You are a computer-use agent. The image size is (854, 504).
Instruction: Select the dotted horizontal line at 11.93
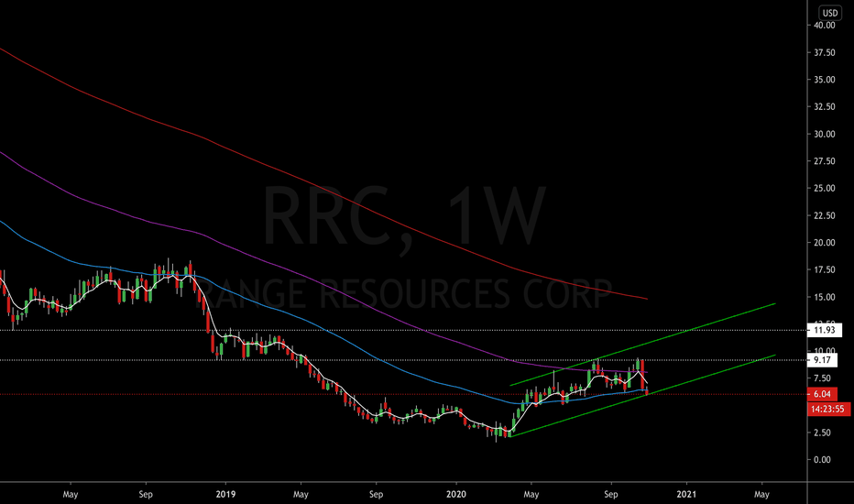(403, 330)
